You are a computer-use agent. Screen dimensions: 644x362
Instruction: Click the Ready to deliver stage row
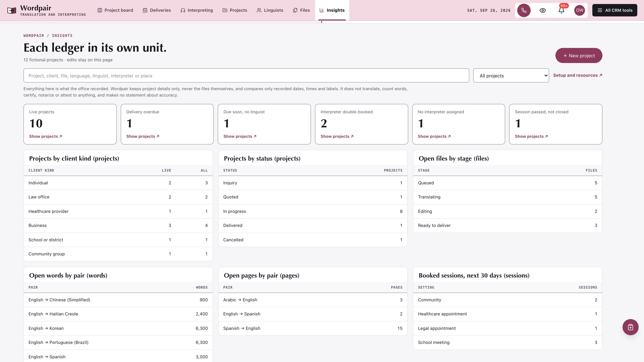507,225
